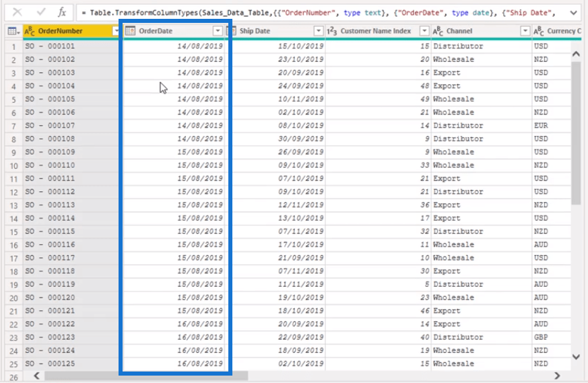Viewport: 588px width, 383px height.
Task: Select Currency cell NZD in row 2
Action: [x=551, y=59]
